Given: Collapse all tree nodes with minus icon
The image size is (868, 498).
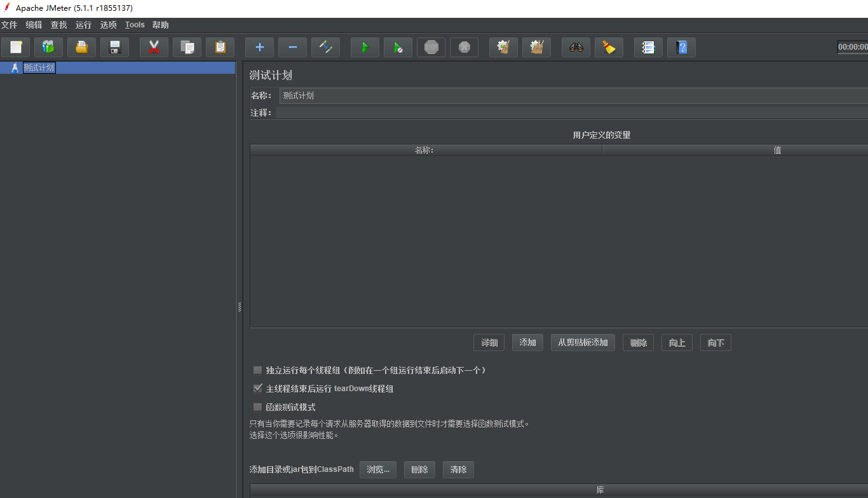Looking at the screenshot, I should click(x=292, y=47).
